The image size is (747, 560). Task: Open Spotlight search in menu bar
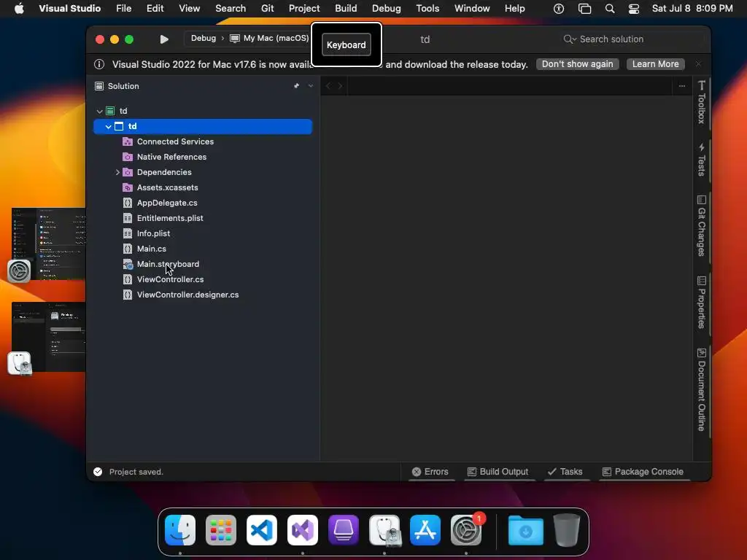pyautogui.click(x=609, y=9)
